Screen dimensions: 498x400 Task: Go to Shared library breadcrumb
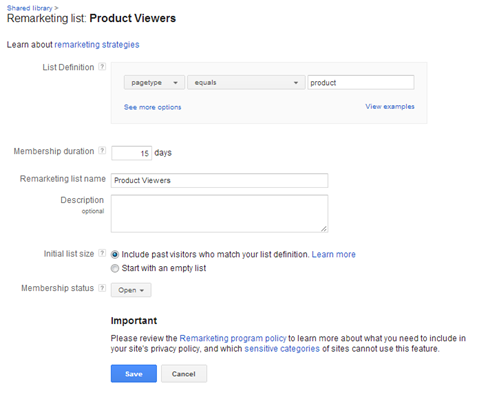pyautogui.click(x=30, y=8)
